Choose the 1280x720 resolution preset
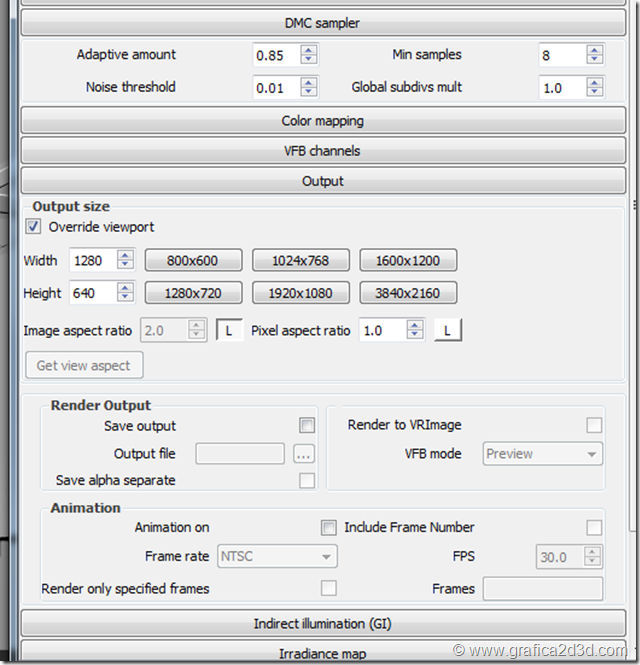The height and width of the screenshot is (665, 640). (x=193, y=293)
